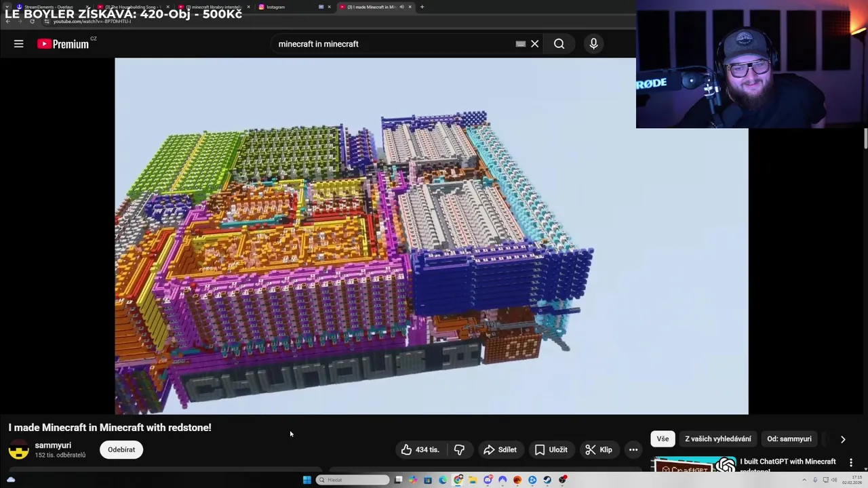This screenshot has width=868, height=488.
Task: Share the video via Sdílet
Action: tap(500, 449)
